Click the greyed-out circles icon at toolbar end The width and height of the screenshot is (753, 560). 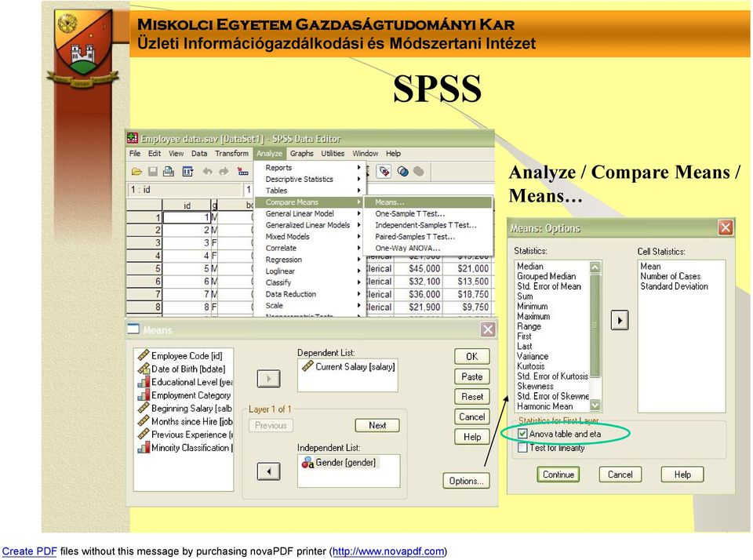click(x=419, y=172)
